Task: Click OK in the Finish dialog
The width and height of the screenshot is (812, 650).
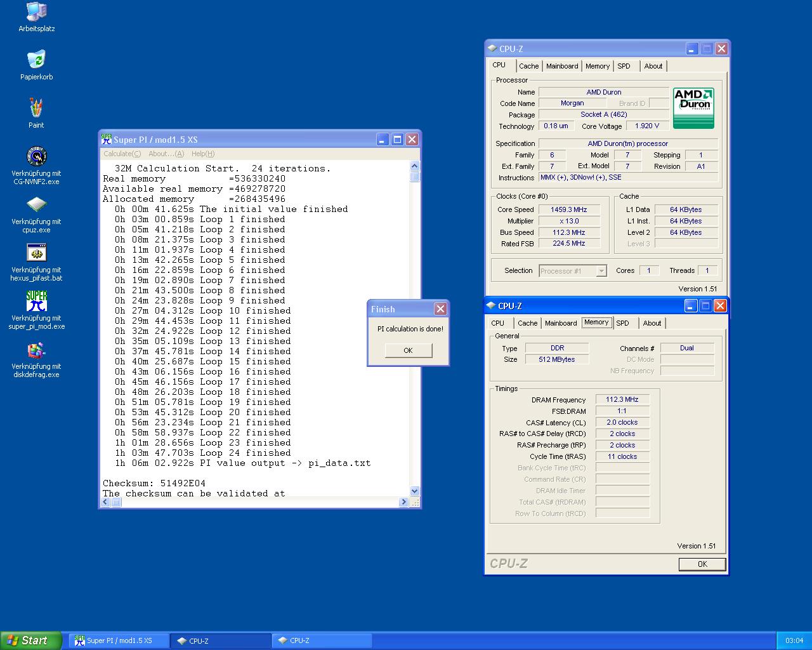Action: coord(408,350)
